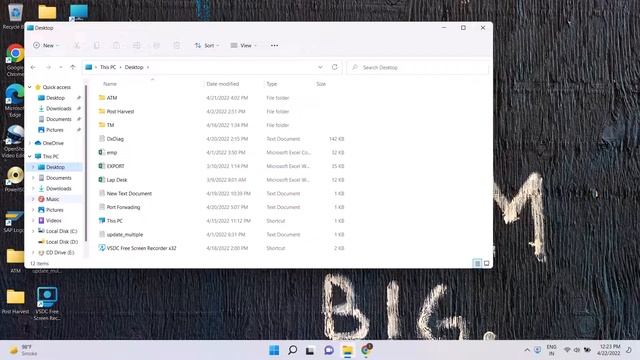This screenshot has width=640, height=360.
Task: Open Task View on the taskbar
Action: (x=310, y=350)
